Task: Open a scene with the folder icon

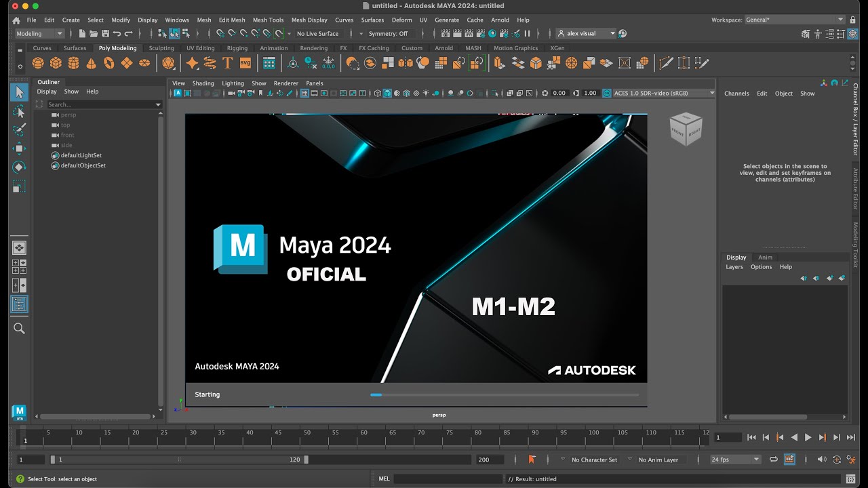Action: 94,33
